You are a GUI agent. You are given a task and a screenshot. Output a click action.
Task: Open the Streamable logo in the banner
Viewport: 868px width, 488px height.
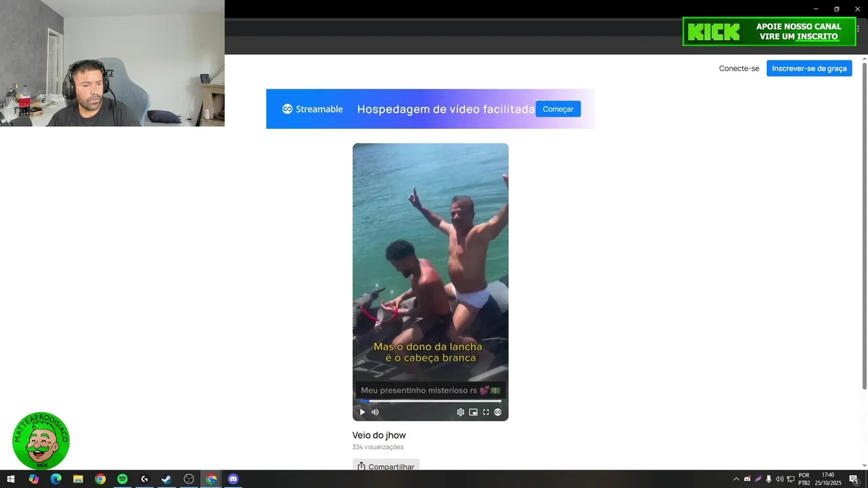coord(313,109)
